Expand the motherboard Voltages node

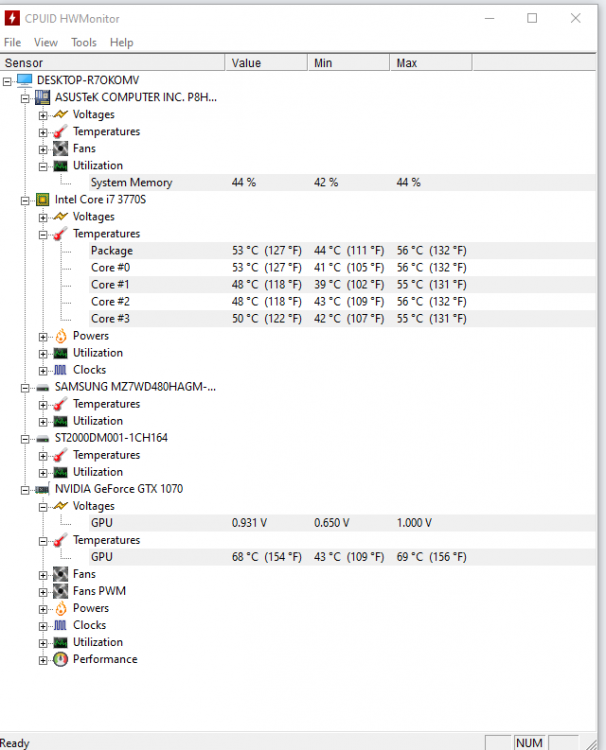coord(43,116)
